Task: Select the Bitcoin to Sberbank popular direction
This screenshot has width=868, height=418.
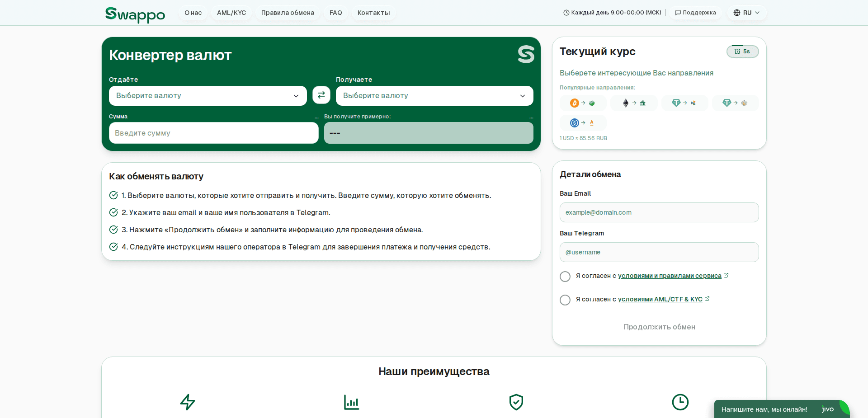Action: coord(583,103)
